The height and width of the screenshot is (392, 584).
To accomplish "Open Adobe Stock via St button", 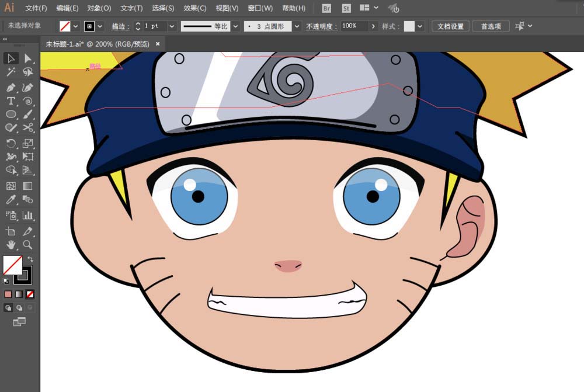I will tap(346, 8).
